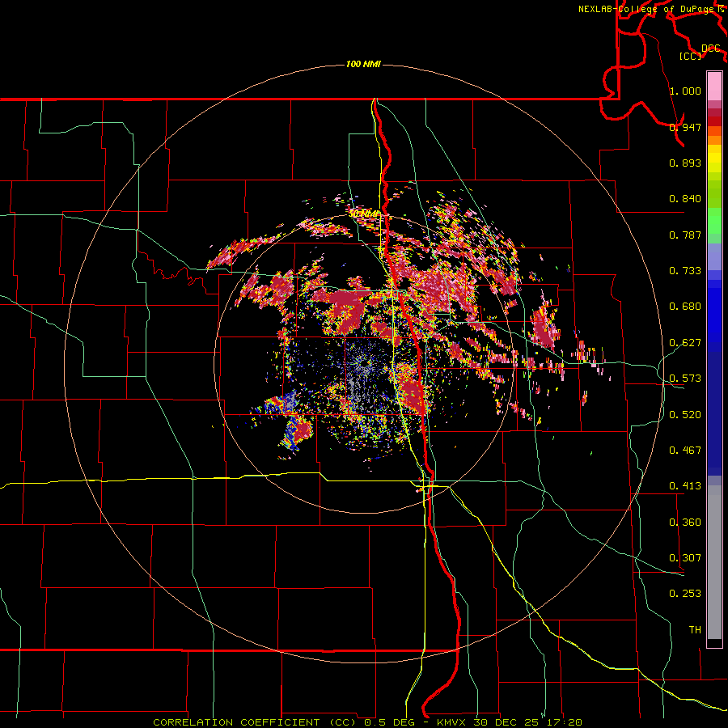728x728 pixels.
Task: Click the 0.787 color scale value
Action: point(685,235)
